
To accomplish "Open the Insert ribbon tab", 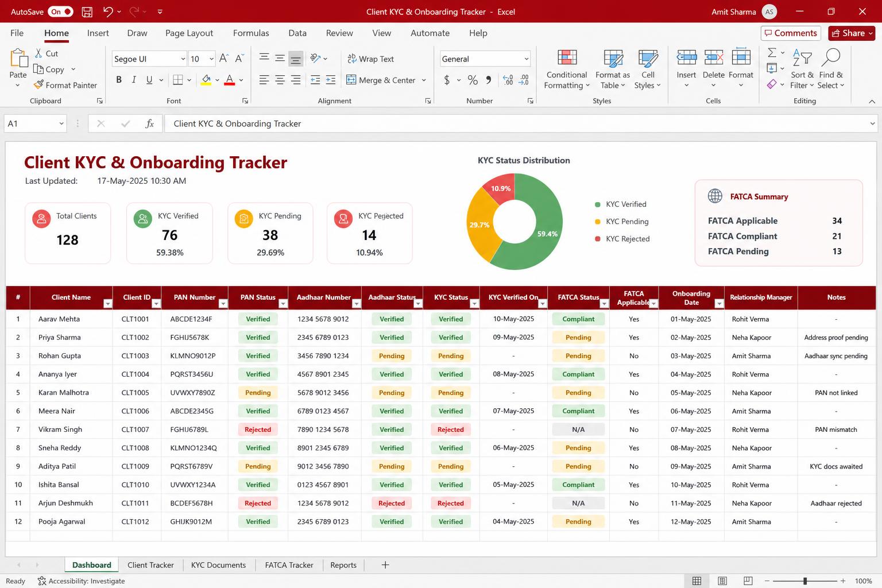I will point(98,33).
